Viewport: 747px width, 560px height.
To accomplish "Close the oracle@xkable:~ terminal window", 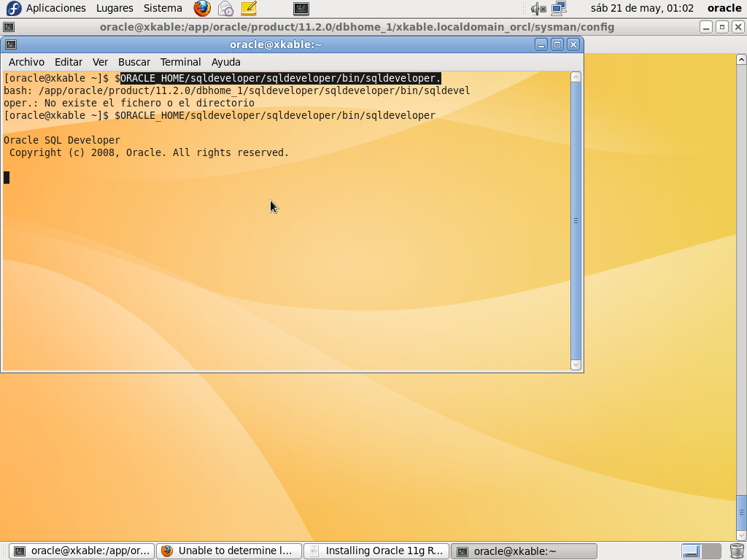I will click(573, 44).
